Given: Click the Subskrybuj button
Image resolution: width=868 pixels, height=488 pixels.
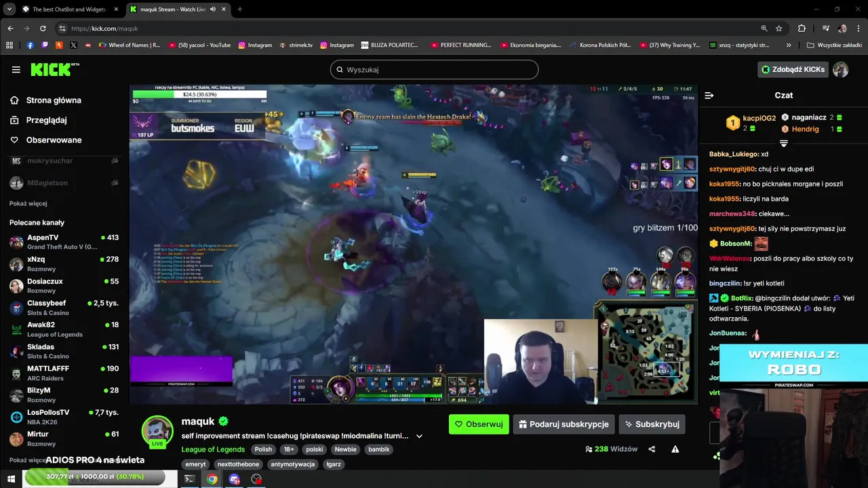Looking at the screenshot, I should click(652, 424).
